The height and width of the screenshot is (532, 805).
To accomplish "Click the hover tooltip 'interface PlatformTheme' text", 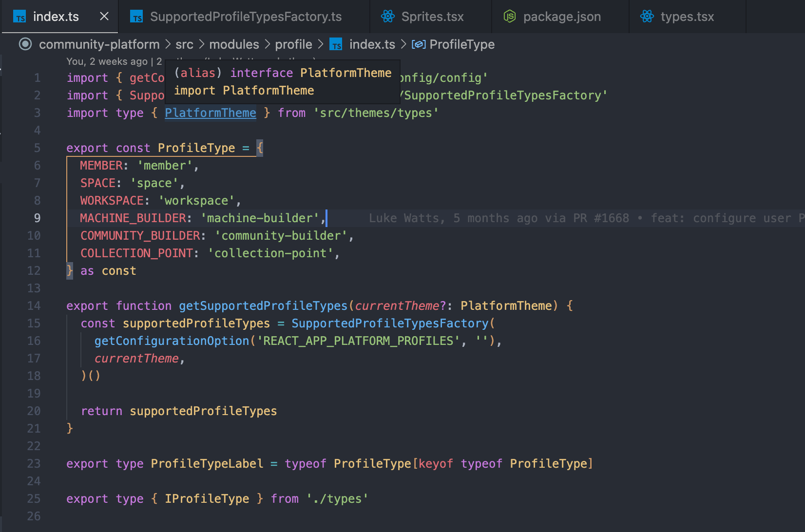I will [311, 73].
